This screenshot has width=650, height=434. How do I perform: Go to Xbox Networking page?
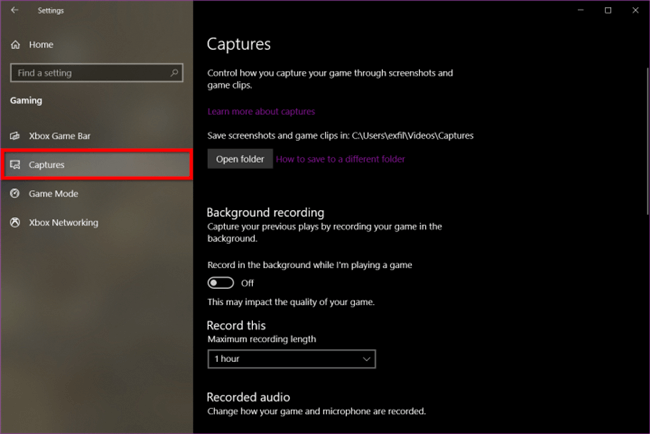coord(63,223)
